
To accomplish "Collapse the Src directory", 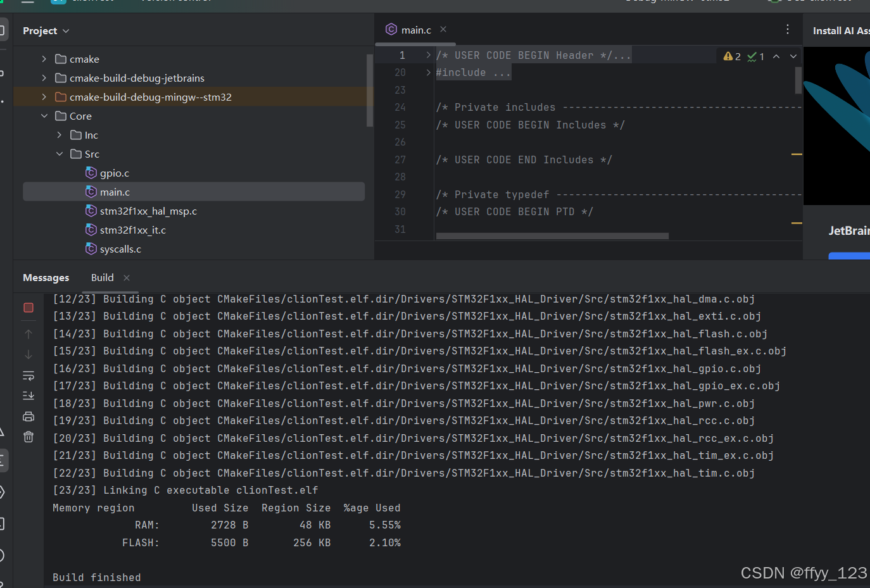I will (60, 153).
